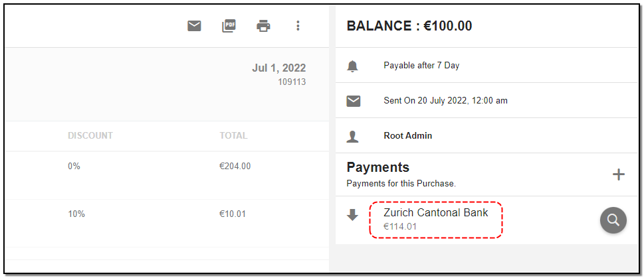This screenshot has width=644, height=278.
Task: Click the purchase number 109113
Action: (x=291, y=82)
